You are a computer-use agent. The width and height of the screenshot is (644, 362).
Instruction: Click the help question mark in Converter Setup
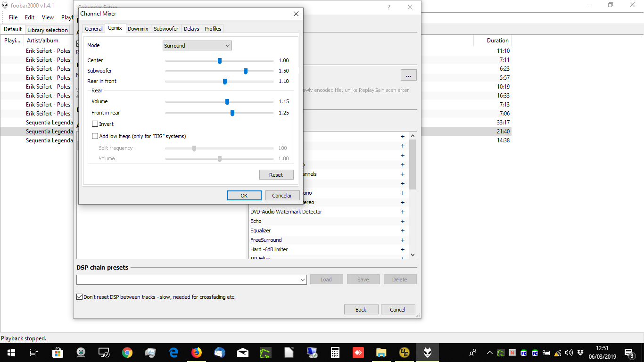pyautogui.click(x=389, y=7)
